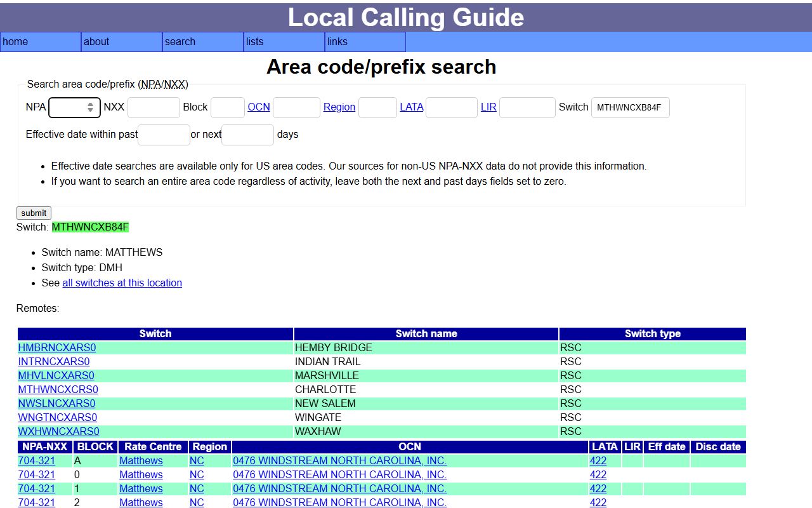This screenshot has height=508, width=812.
Task: Click the Disc date column header
Action: coord(718,447)
